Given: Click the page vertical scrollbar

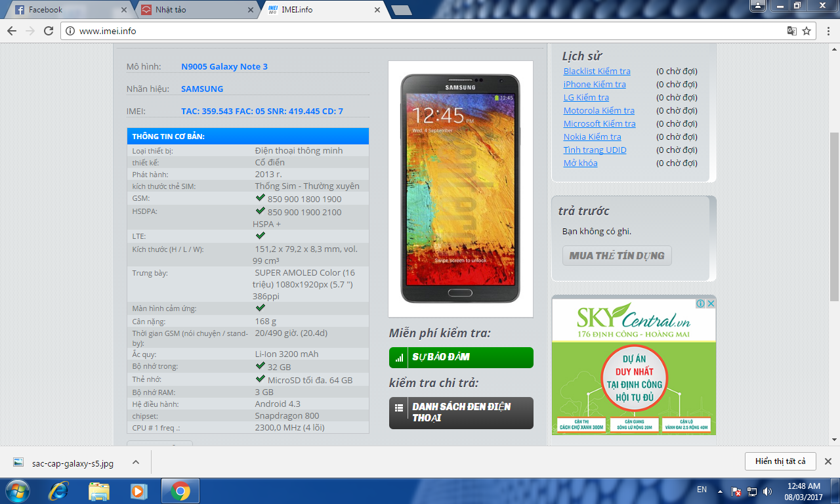Looking at the screenshot, I should click(x=834, y=217).
